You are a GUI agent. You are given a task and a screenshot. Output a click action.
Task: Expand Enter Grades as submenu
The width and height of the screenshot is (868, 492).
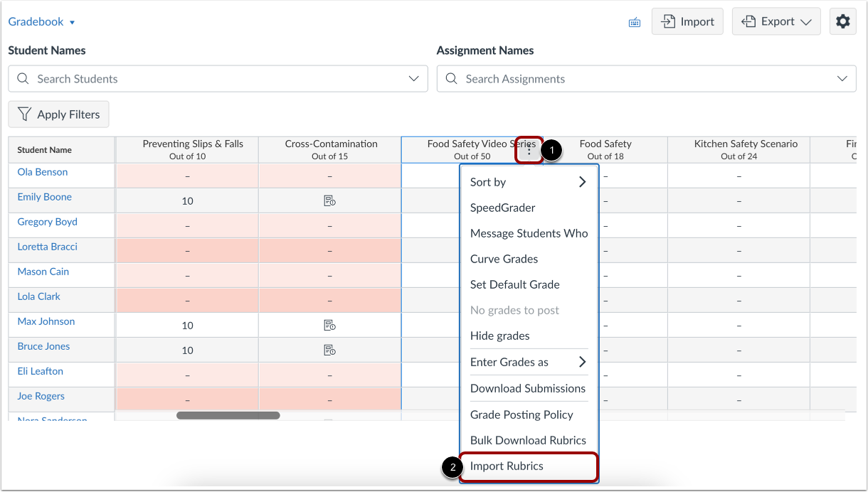click(529, 362)
